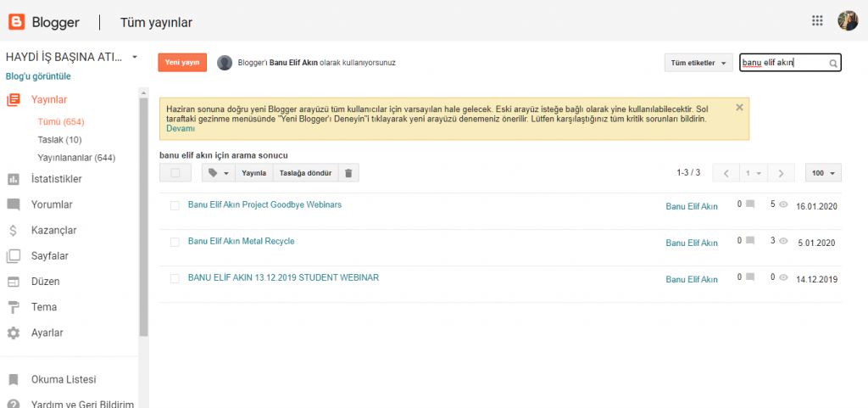Open BANU ELİF AKIN STUDENT WEBINAR post
The image size is (868, 408).
pos(283,277)
